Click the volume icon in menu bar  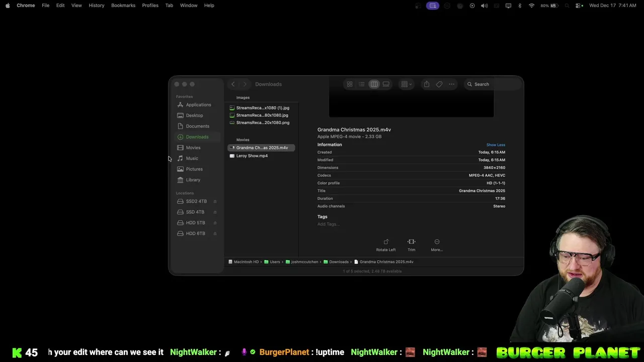click(484, 6)
